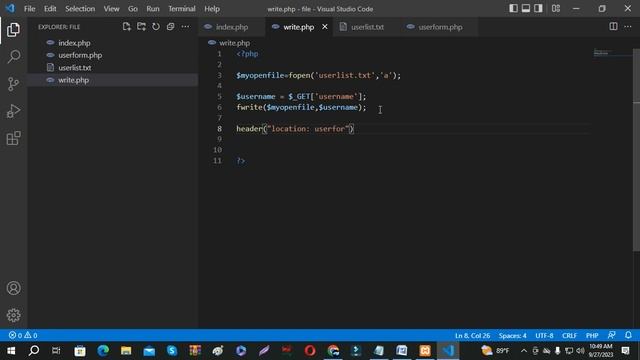
Task: Open the View menu
Action: (111, 9)
